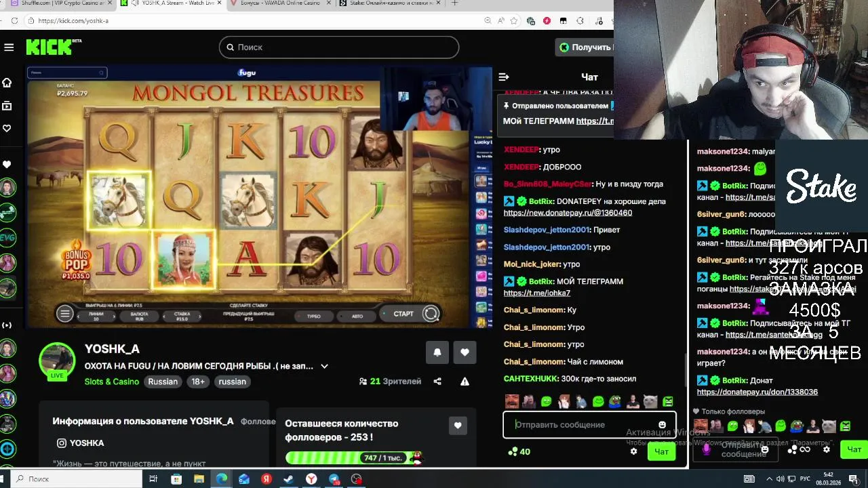Open chat settings gear beside green Чат button

pos(634,451)
